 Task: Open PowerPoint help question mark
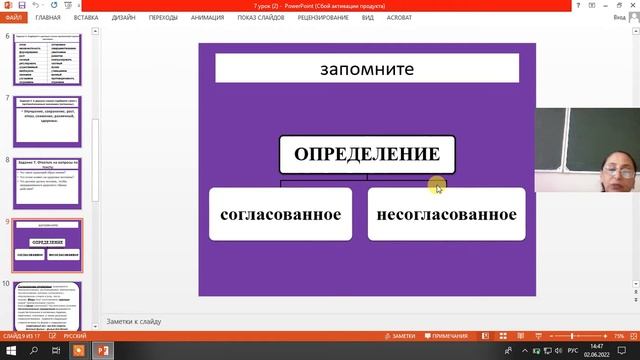pyautogui.click(x=578, y=5)
